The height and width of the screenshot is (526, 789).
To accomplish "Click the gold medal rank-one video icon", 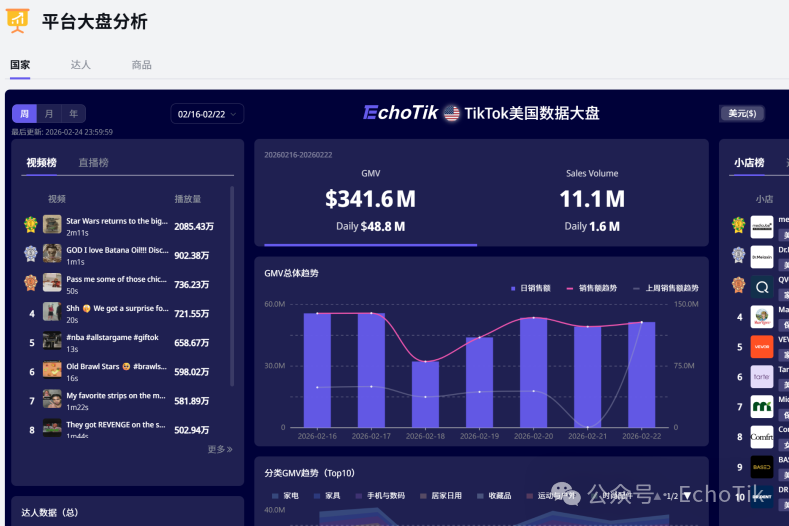I will click(x=31, y=224).
